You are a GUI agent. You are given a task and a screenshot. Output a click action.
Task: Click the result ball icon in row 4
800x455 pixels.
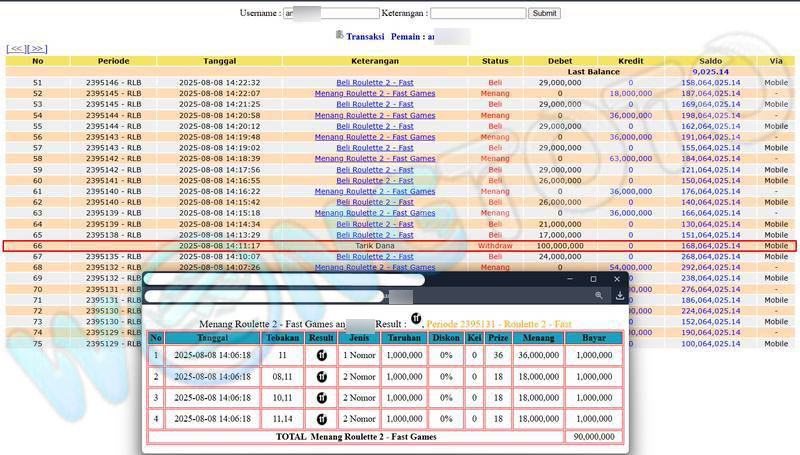coord(322,421)
